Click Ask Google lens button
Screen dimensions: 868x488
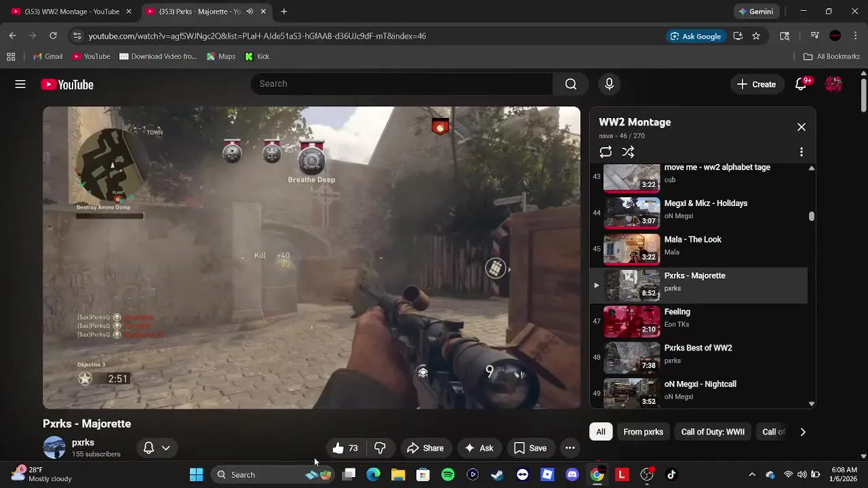(x=696, y=36)
